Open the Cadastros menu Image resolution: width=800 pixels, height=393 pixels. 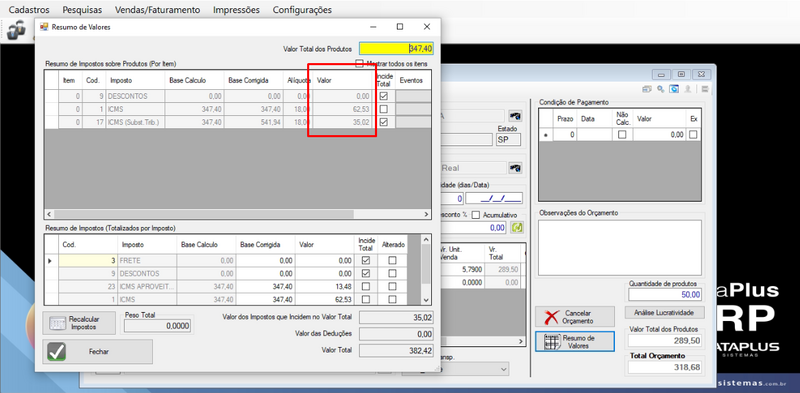coord(30,10)
